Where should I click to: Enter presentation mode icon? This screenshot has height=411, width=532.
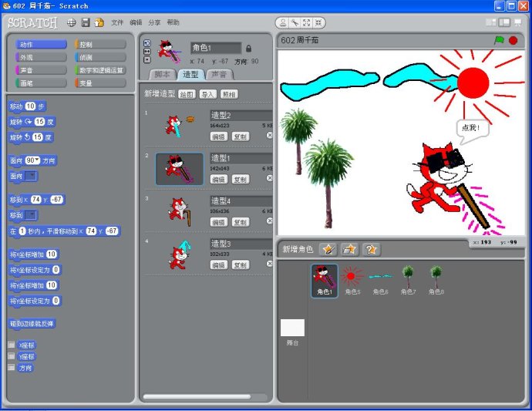click(518, 22)
